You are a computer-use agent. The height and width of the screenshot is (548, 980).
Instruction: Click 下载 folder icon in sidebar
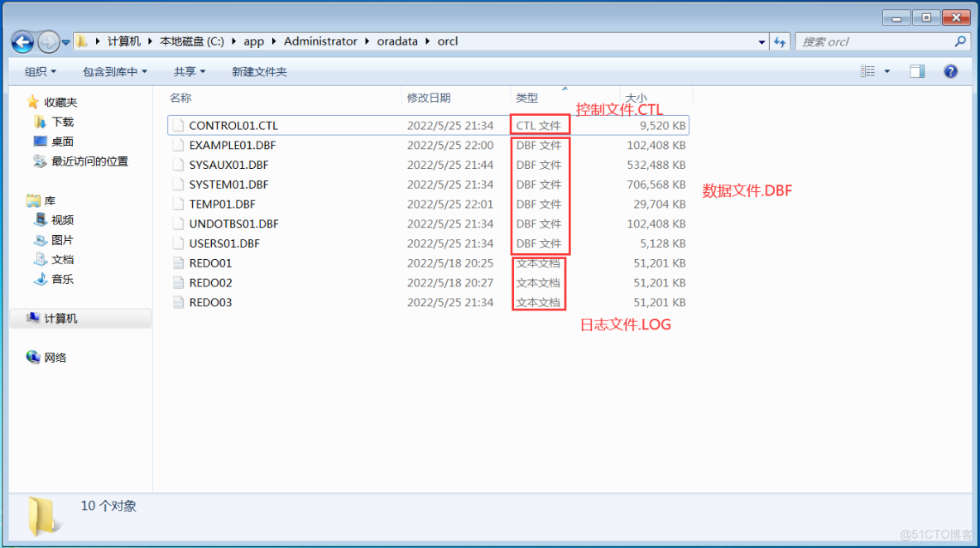(40, 122)
